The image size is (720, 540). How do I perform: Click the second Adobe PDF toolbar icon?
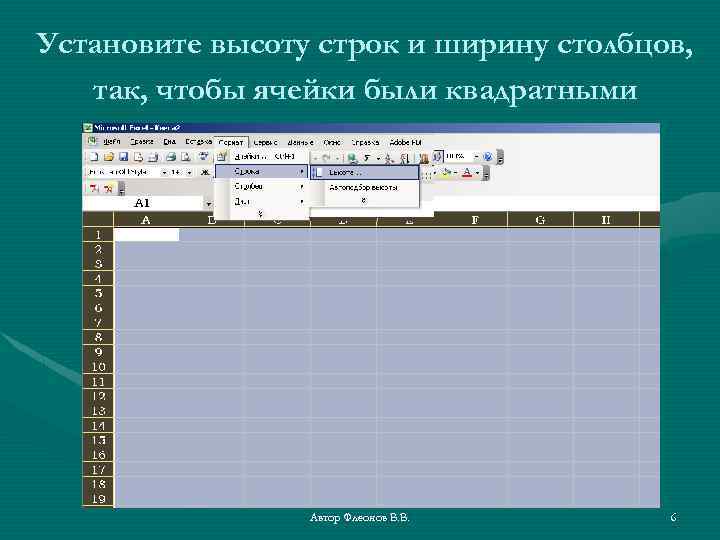(109, 188)
